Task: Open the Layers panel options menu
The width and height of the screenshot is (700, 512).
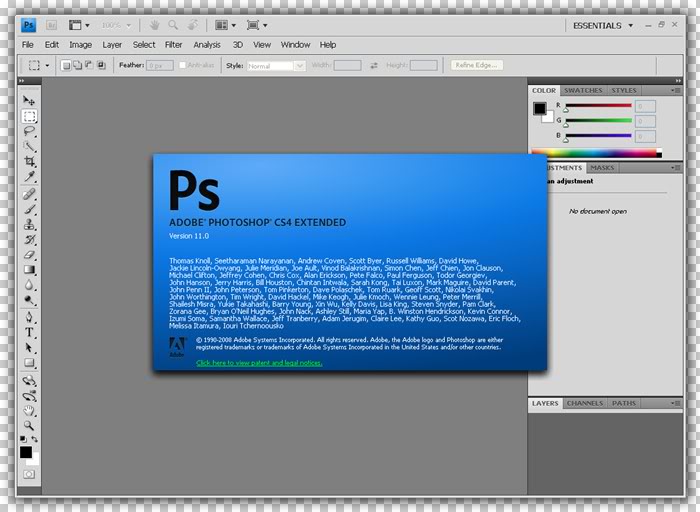Action: pos(675,403)
